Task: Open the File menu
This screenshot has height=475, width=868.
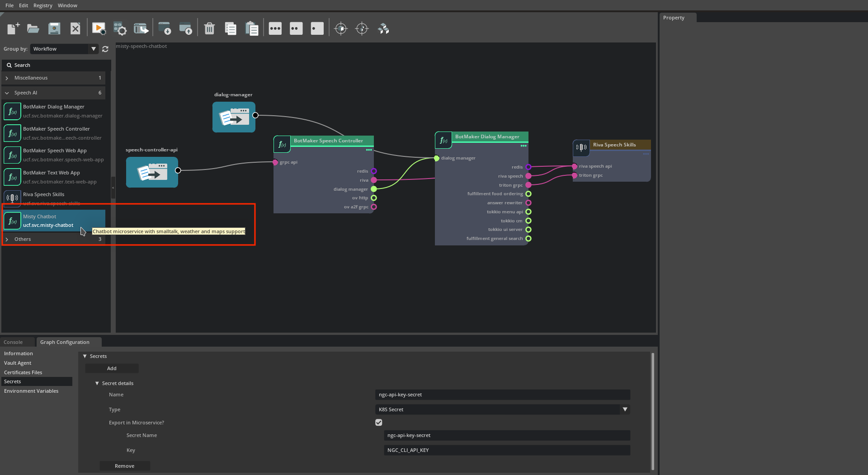Action: (x=9, y=5)
